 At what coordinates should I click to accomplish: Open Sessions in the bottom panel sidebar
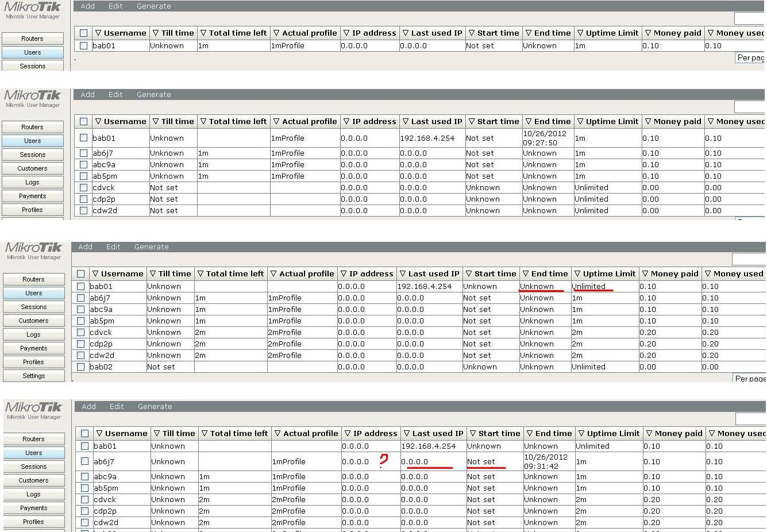pyautogui.click(x=33, y=467)
